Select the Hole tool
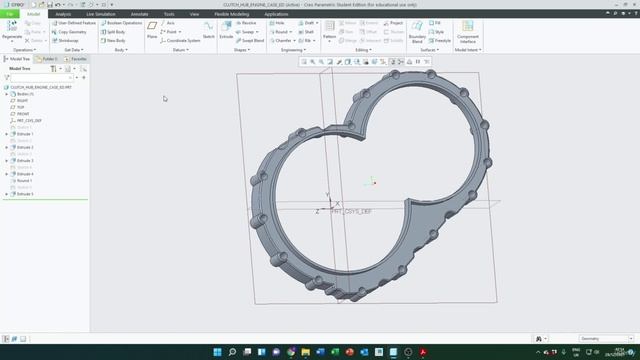This screenshot has height=360, width=640. [276, 23]
